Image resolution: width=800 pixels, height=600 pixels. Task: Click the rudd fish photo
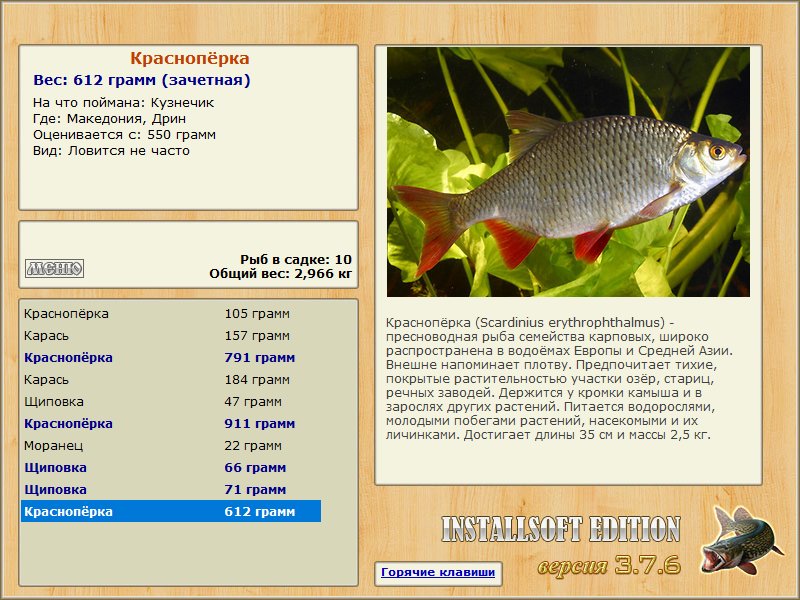tap(568, 172)
